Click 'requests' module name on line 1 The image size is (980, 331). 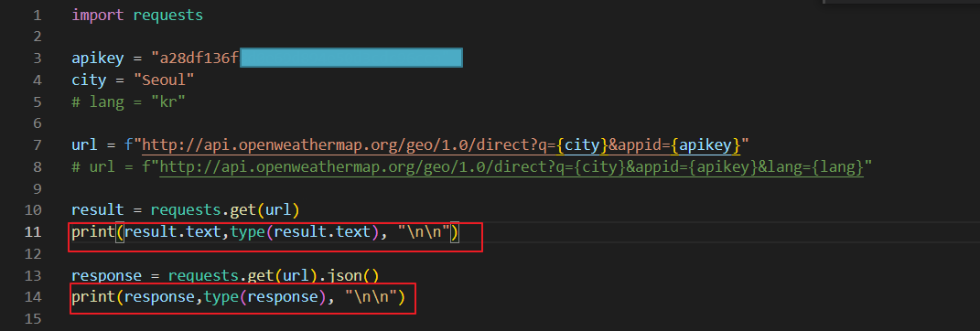pos(168,15)
